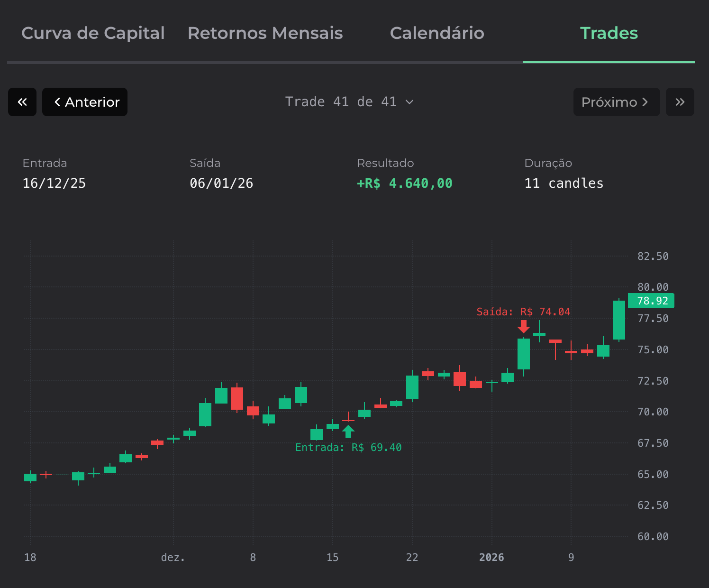The image size is (709, 588).
Task: Open the Trade 41 de 41 selector
Action: pos(349,102)
